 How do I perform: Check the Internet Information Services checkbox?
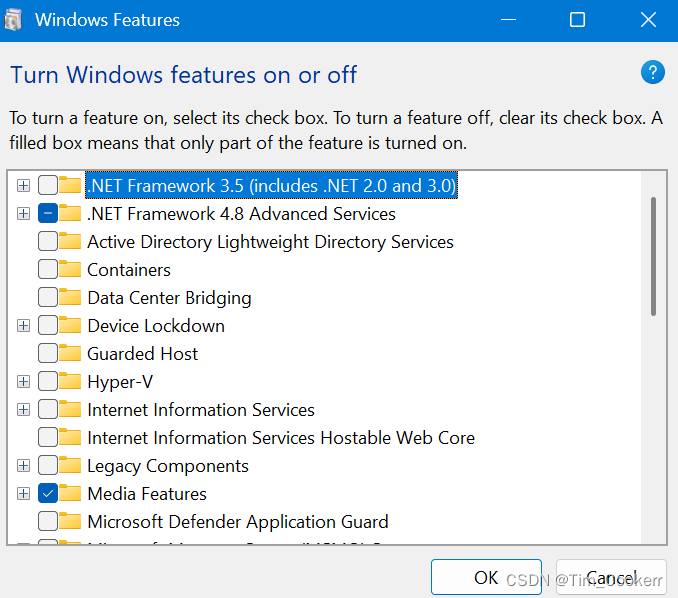tap(48, 409)
